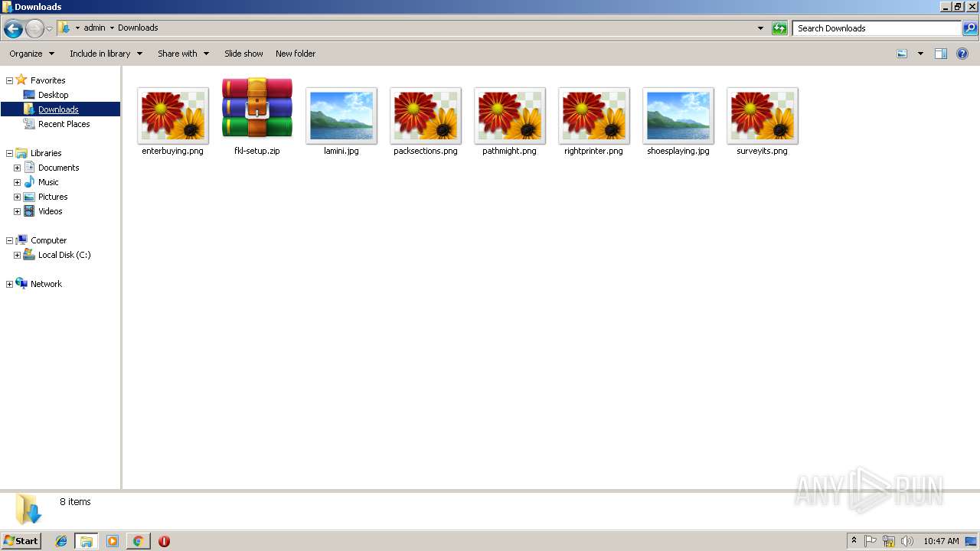Select the lamini.jpg image thumbnail
This screenshot has width=980, height=551.
(341, 116)
